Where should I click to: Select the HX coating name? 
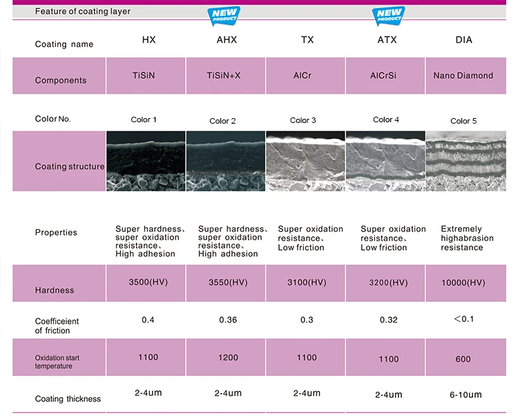point(148,39)
